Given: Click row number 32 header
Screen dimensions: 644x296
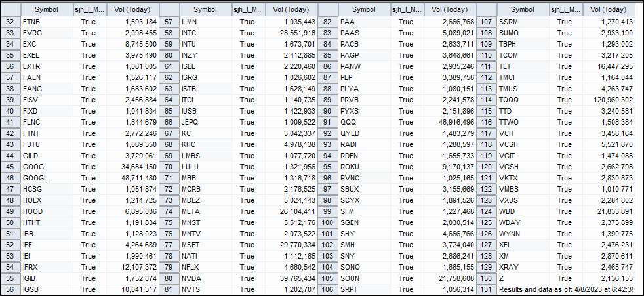Looking at the screenshot, I should (x=10, y=22).
